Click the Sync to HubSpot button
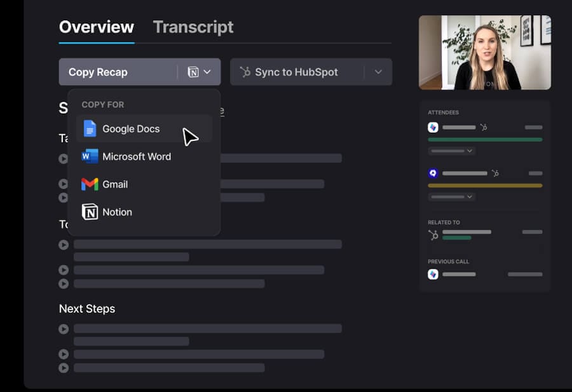 311,72
